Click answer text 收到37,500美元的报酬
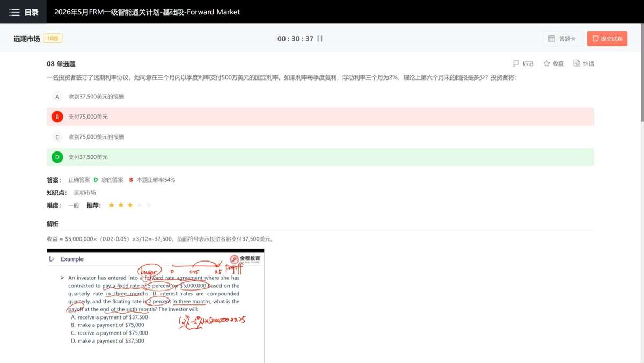The height and width of the screenshot is (363, 644). click(x=96, y=97)
